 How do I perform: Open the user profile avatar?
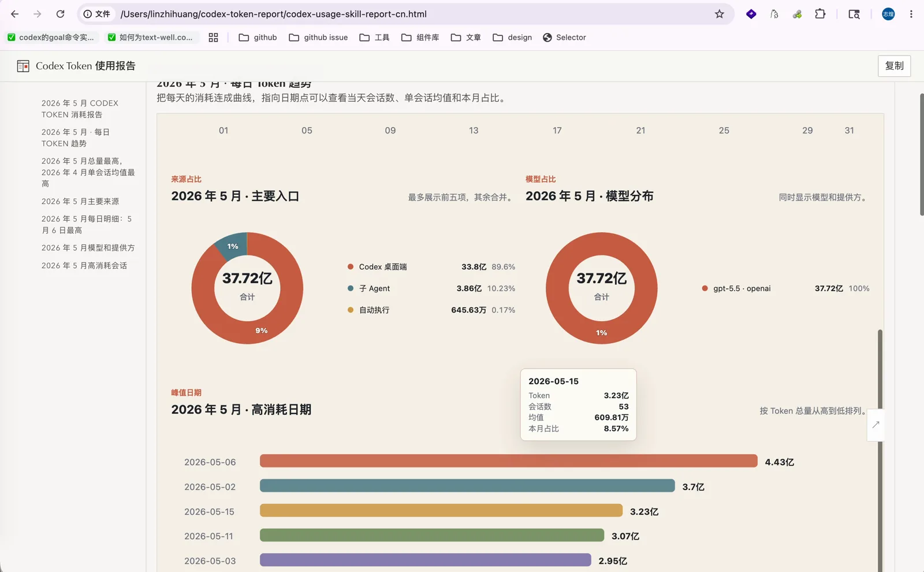(x=888, y=14)
